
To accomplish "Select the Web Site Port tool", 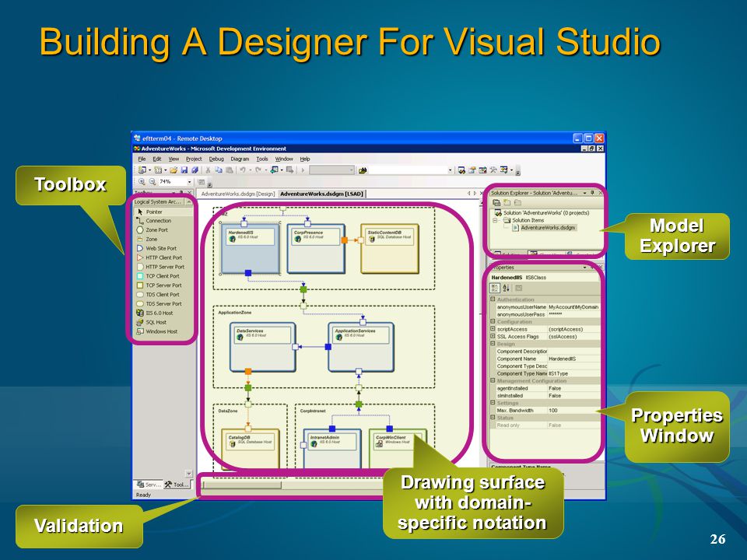I will (x=163, y=249).
